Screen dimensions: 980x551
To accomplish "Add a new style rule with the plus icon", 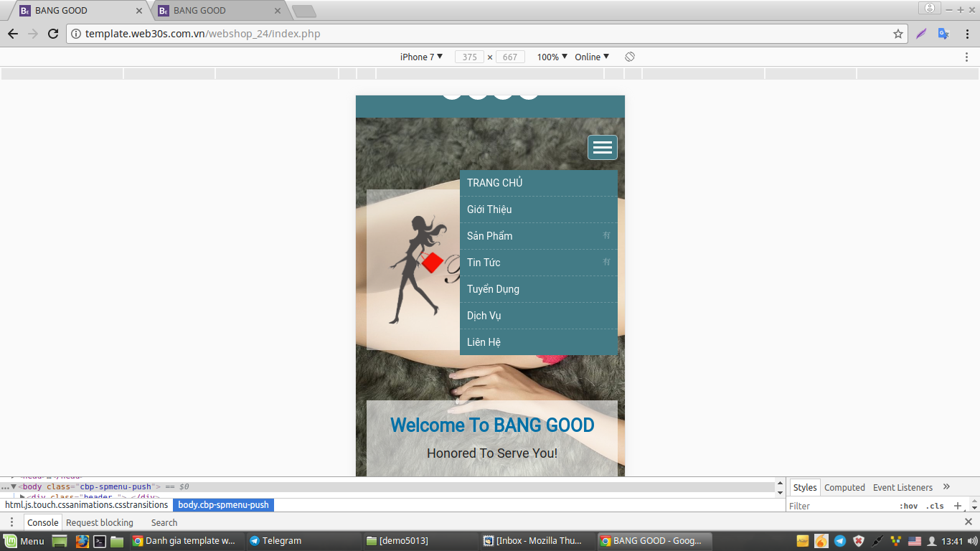I will click(957, 506).
